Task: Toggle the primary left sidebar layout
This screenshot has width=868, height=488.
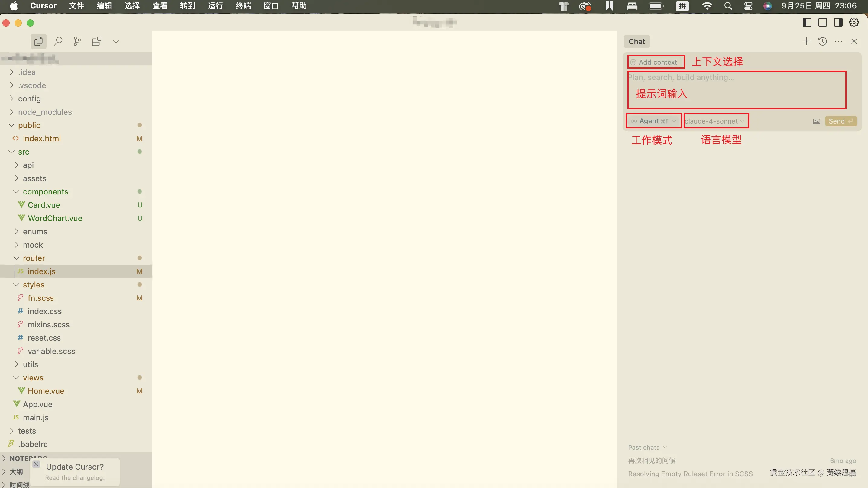Action: 807,23
